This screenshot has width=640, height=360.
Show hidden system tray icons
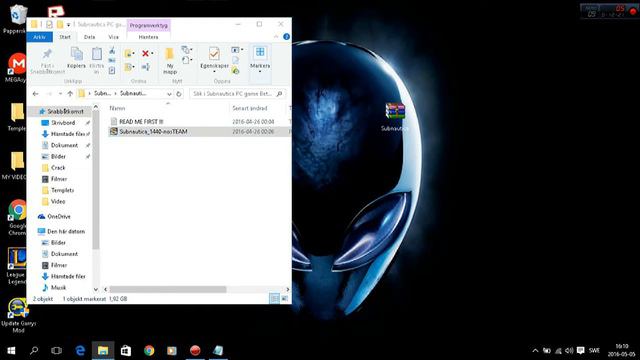535,351
